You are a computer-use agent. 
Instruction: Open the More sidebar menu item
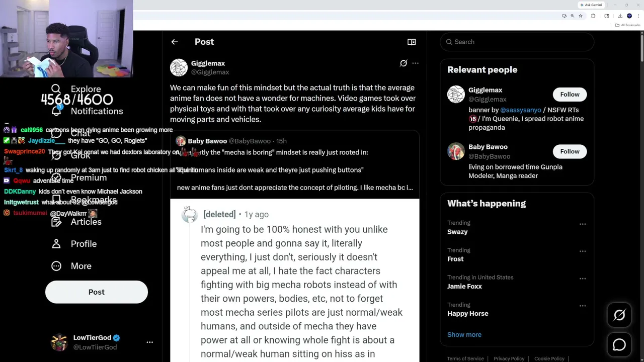81,266
